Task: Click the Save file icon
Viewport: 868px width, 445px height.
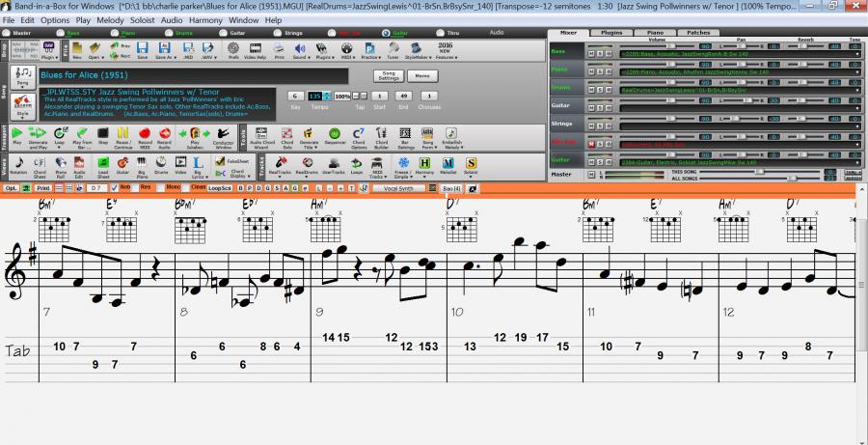Action: (143, 50)
